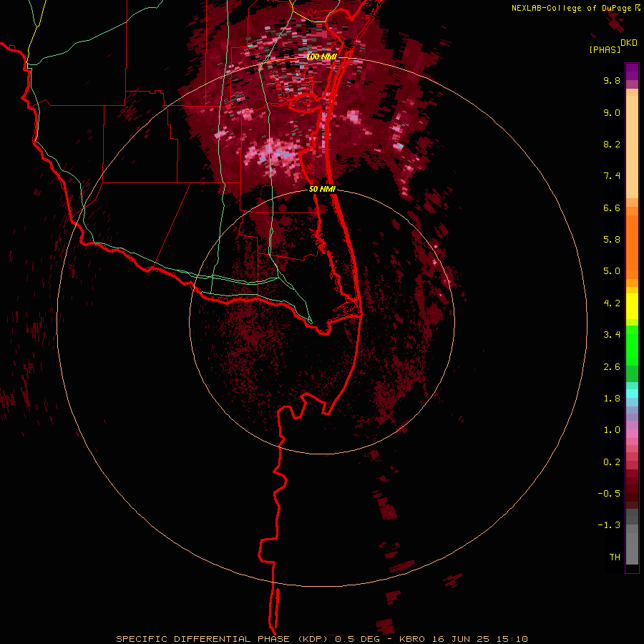Click the -1.3 scale value
The height and width of the screenshot is (644, 644).
pyautogui.click(x=609, y=525)
